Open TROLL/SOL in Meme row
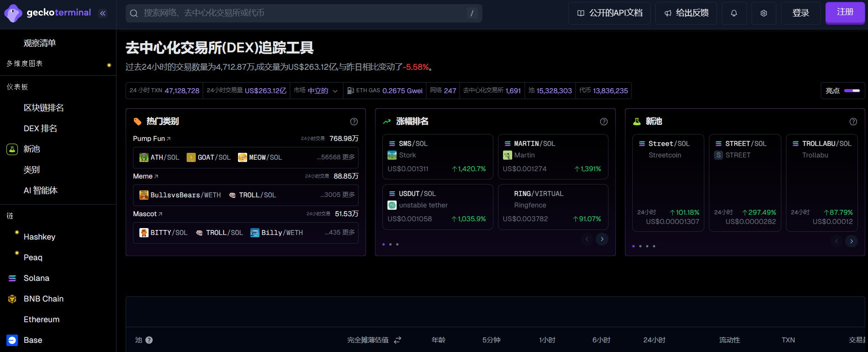 [252, 195]
